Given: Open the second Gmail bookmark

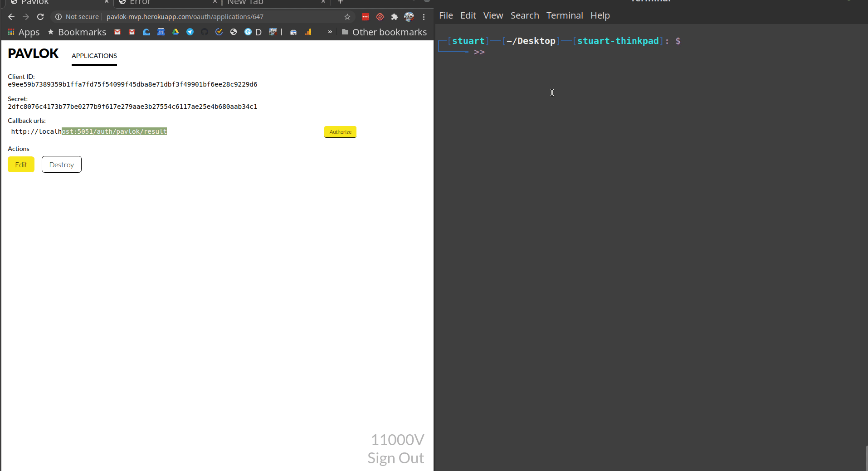Looking at the screenshot, I should pos(132,32).
